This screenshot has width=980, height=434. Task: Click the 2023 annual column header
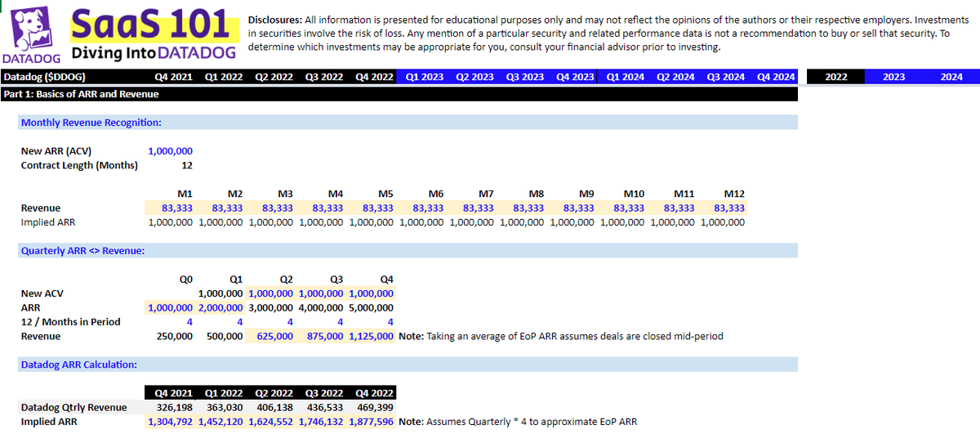(894, 77)
